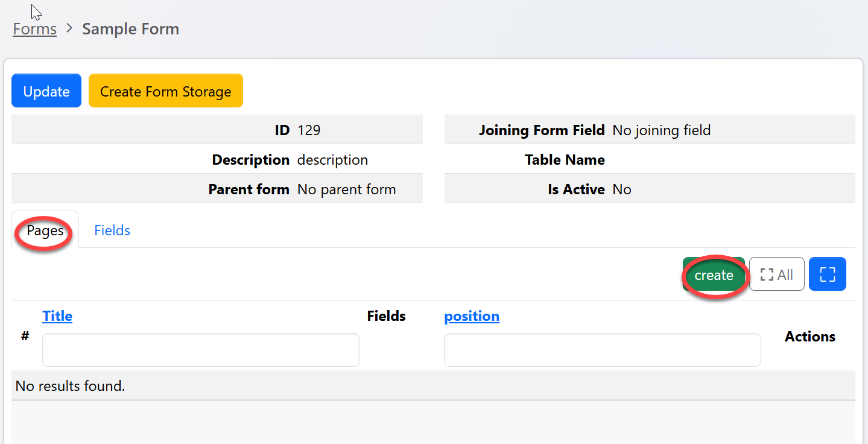The image size is (868, 444).
Task: Click the Fields column header
Action: 386,316
